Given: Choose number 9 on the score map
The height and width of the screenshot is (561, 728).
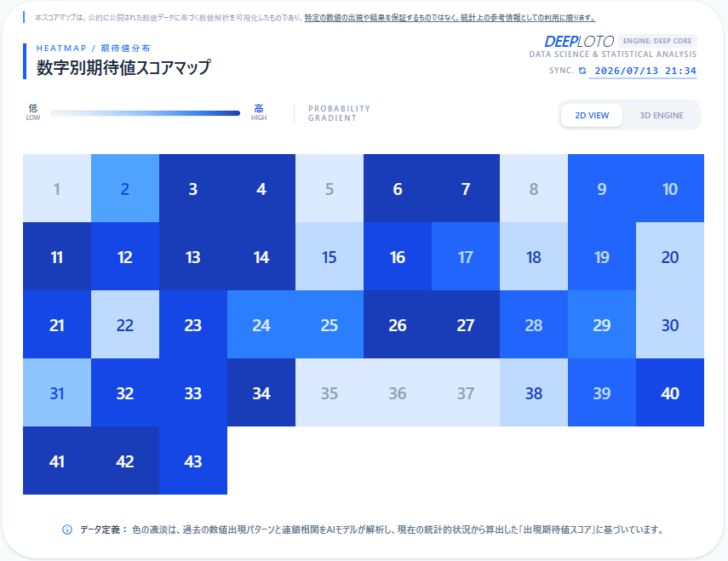Looking at the screenshot, I should (602, 188).
